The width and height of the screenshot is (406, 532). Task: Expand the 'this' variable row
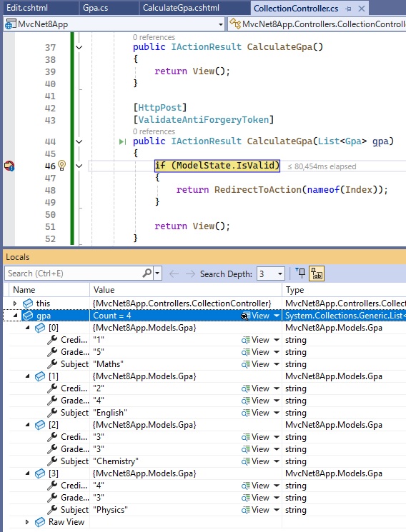(x=14, y=303)
